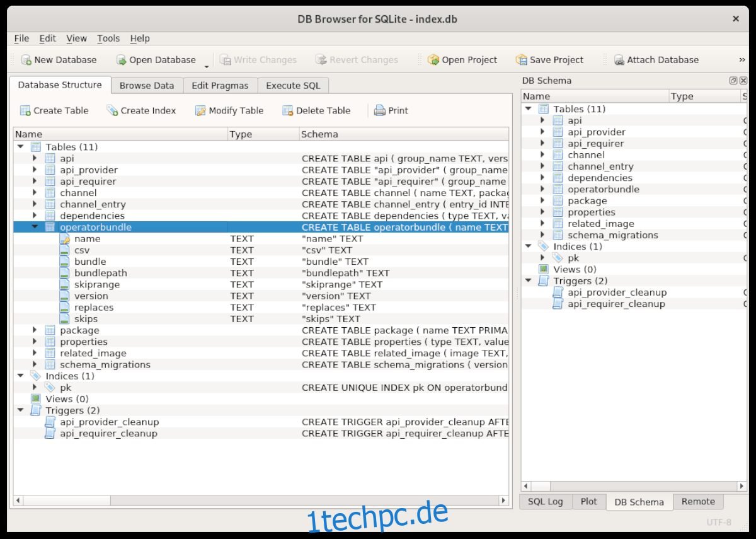
Task: Sort main tree by the Type column header
Action: (x=263, y=134)
